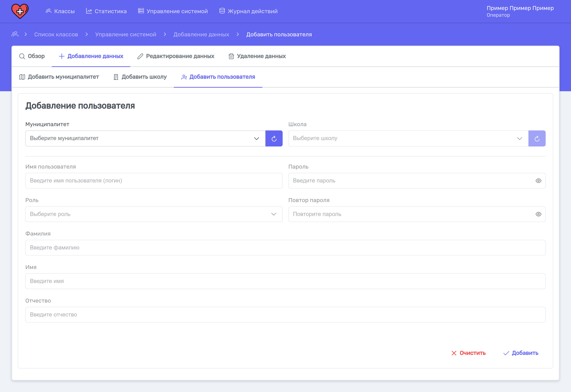Open the Выберите школу dropdown
This screenshot has height=392, width=571.
coord(408,138)
